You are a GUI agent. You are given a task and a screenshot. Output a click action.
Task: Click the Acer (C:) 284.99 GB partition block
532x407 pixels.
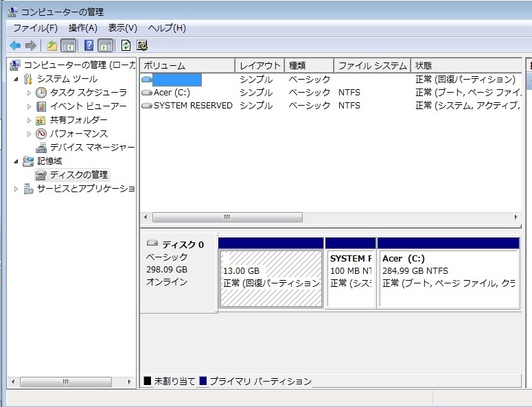448,278
